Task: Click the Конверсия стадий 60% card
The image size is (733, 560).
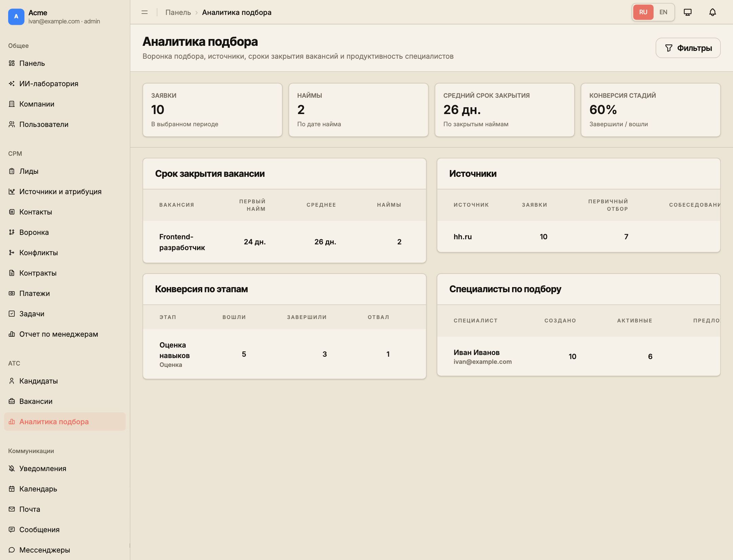Action: (x=651, y=110)
